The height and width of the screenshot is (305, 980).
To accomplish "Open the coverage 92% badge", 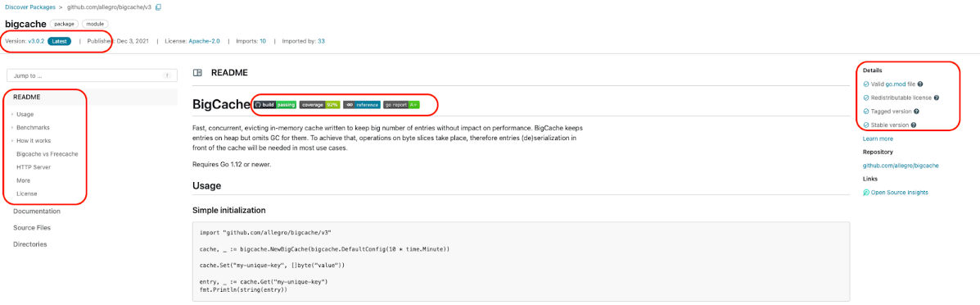I will pyautogui.click(x=319, y=105).
